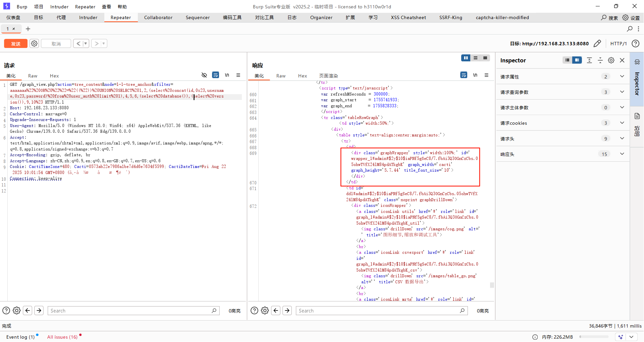Screen dimensions: 644x342
Task: Click the orange 发送 send button
Action: click(16, 44)
